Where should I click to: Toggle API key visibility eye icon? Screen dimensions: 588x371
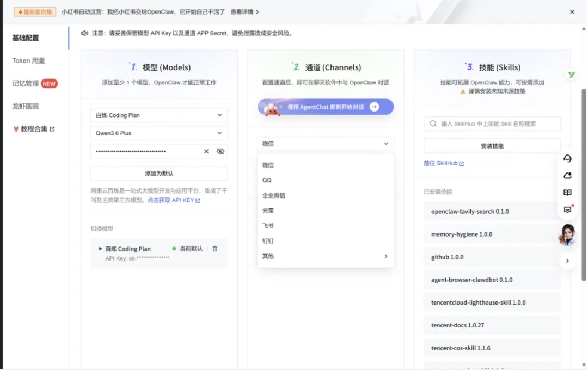pyautogui.click(x=220, y=151)
